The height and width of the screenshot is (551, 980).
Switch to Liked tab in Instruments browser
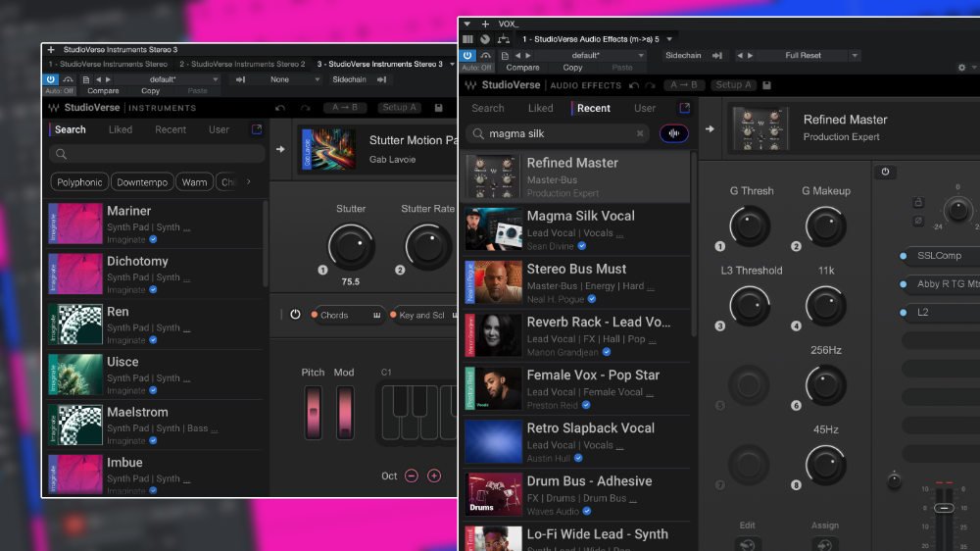[120, 129]
